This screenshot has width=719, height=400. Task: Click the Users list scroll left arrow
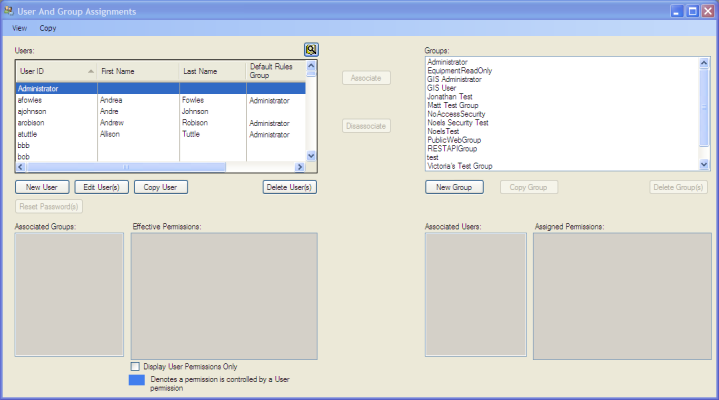[21, 167]
